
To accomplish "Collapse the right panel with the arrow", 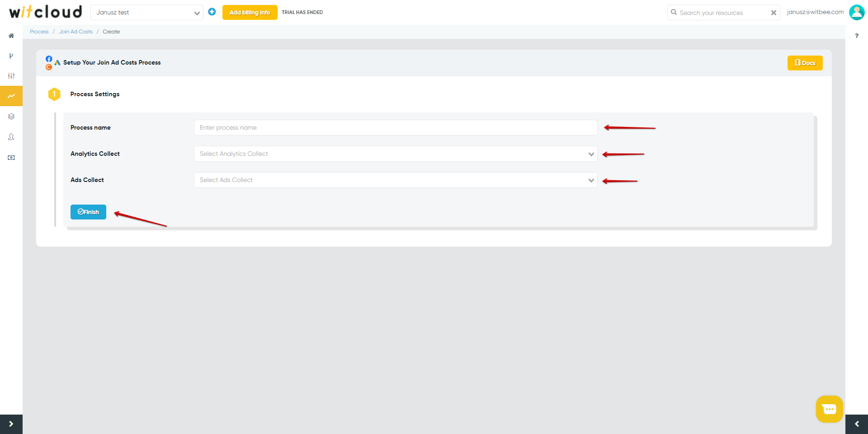I will [x=857, y=424].
